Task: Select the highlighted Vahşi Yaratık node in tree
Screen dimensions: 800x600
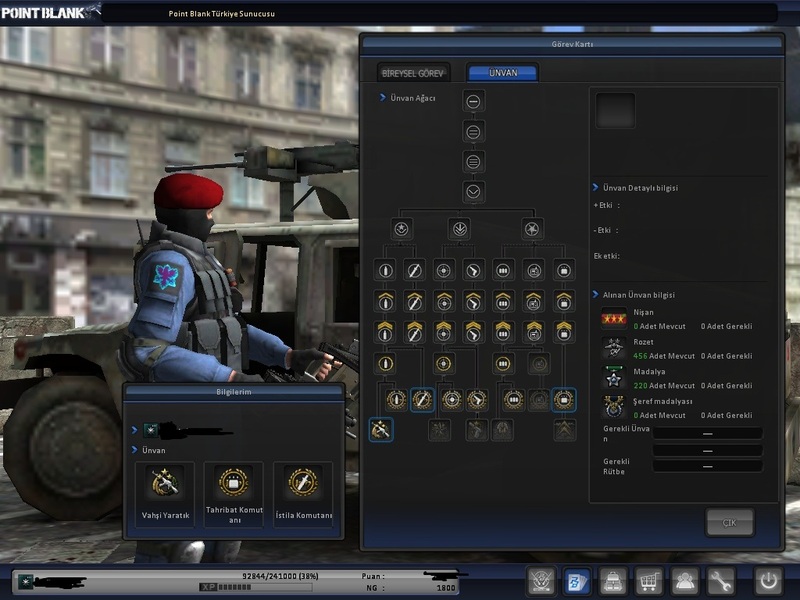Action: (x=381, y=430)
